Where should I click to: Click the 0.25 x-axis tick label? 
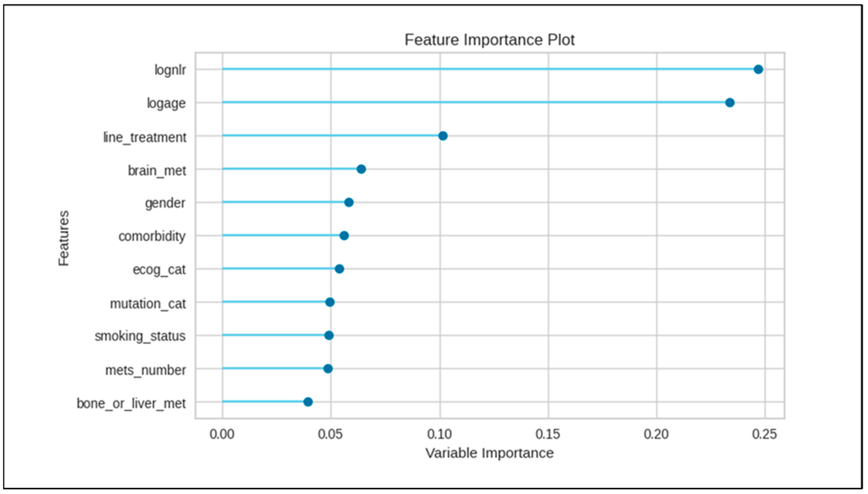[x=764, y=434]
